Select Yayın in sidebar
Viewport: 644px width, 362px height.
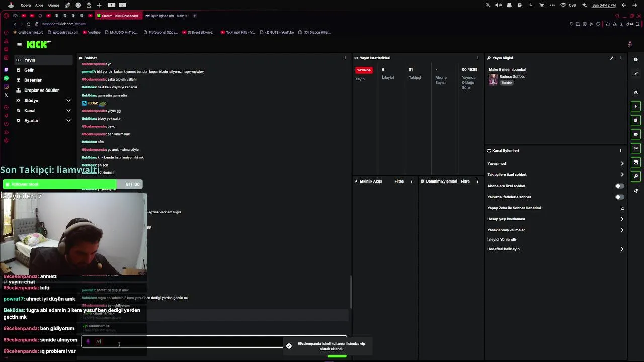click(x=44, y=60)
